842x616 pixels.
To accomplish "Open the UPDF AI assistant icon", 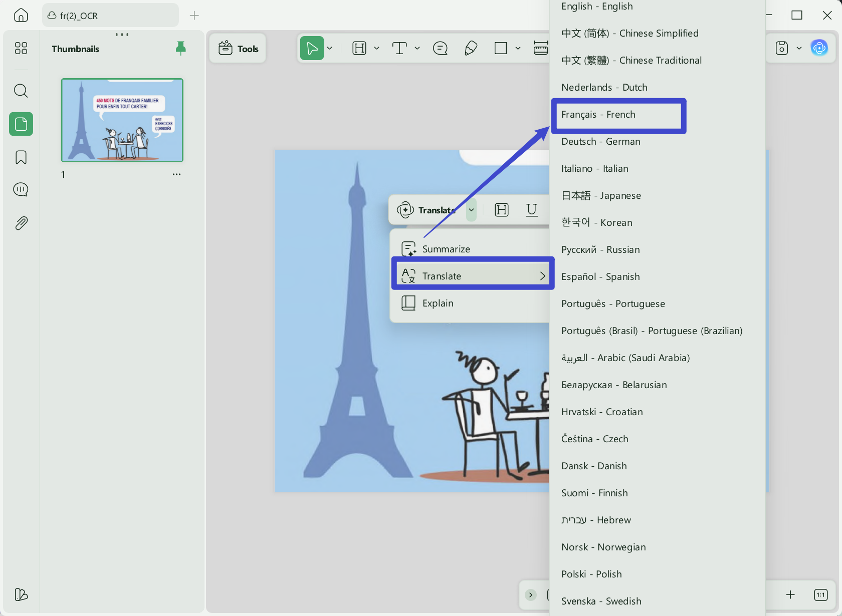I will (x=819, y=48).
